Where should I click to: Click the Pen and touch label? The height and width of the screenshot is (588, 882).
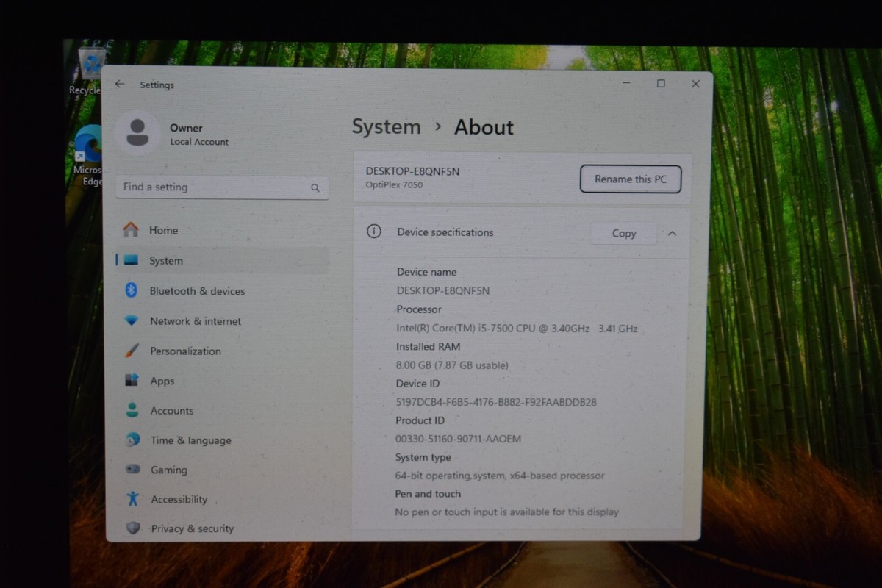[428, 494]
